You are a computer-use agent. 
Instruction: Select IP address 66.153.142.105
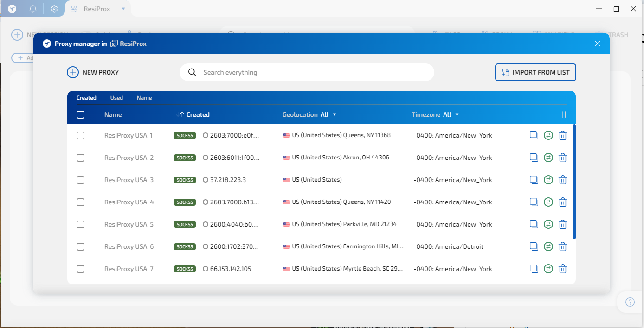tap(231, 269)
